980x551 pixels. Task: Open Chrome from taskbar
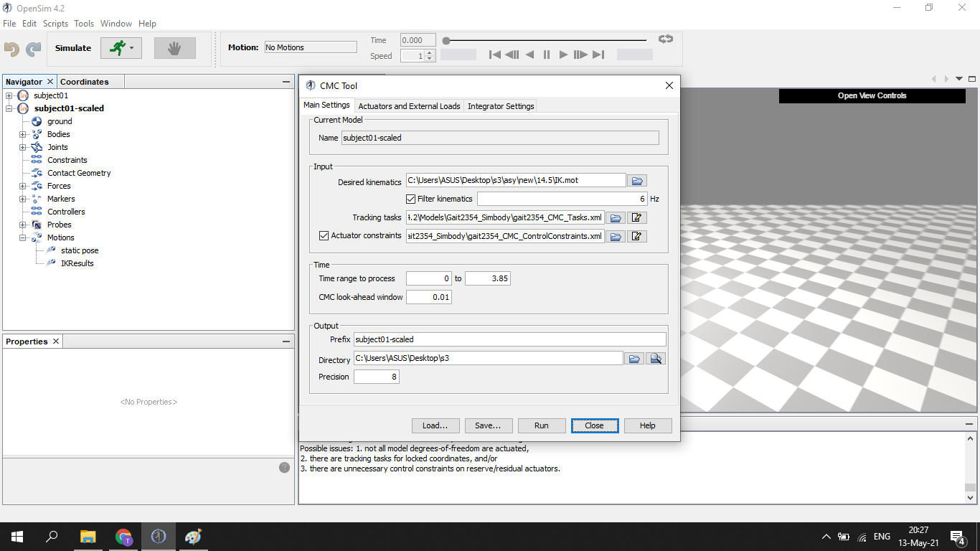123,537
